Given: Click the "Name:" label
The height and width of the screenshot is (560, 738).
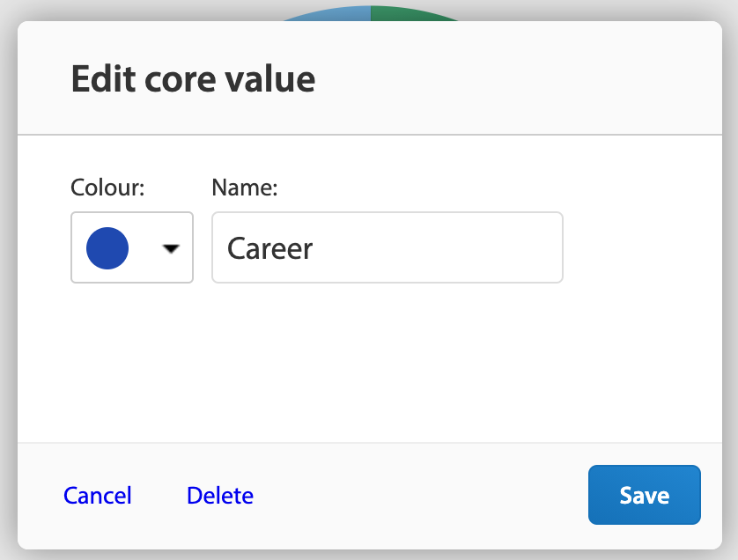Looking at the screenshot, I should [245, 188].
